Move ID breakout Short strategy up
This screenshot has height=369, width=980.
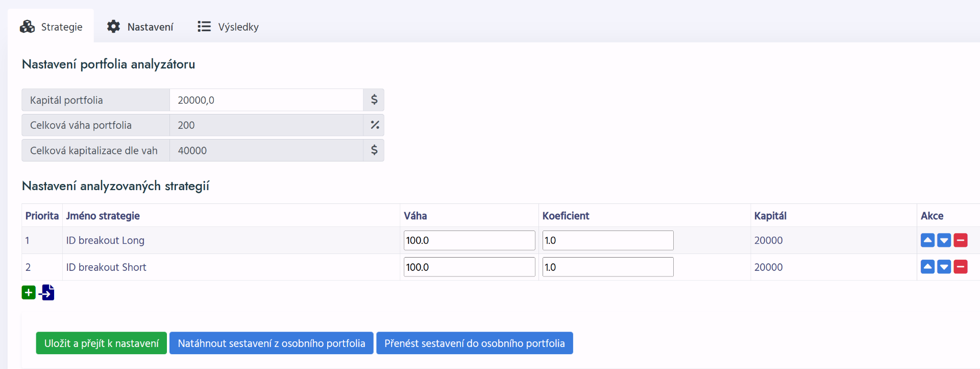coord(927,267)
